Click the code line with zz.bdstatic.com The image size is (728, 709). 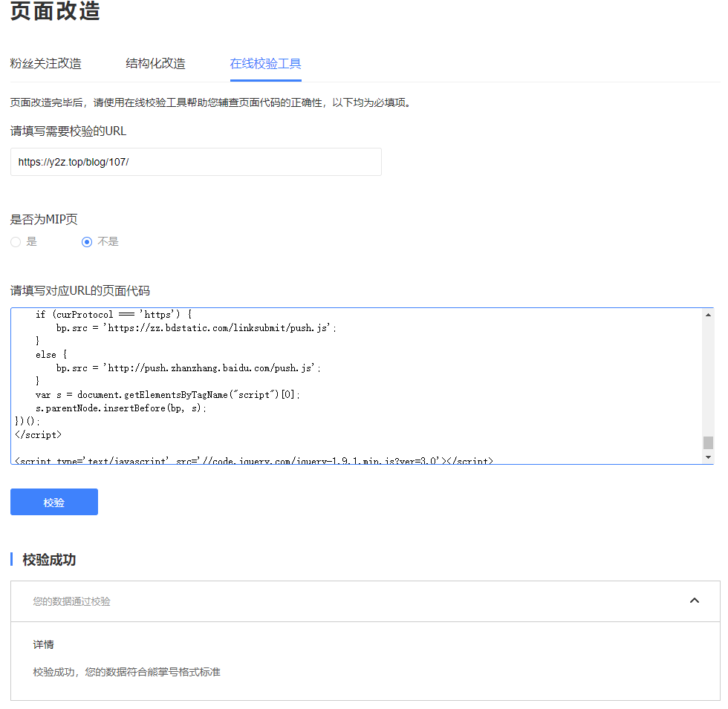pyautogui.click(x=196, y=328)
